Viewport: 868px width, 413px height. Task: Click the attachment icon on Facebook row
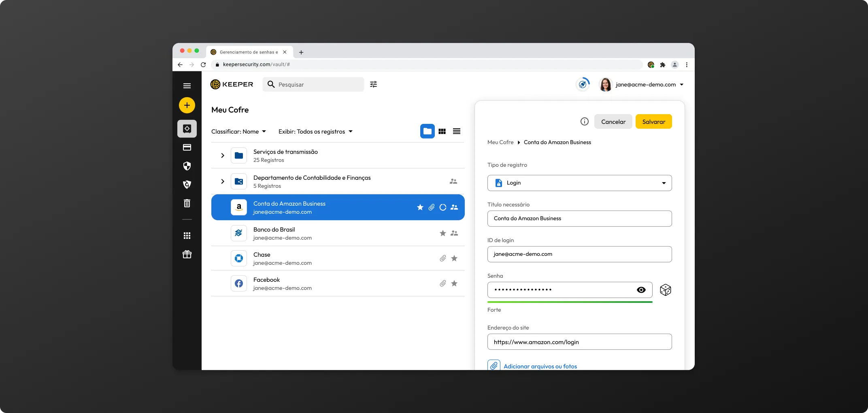443,283
